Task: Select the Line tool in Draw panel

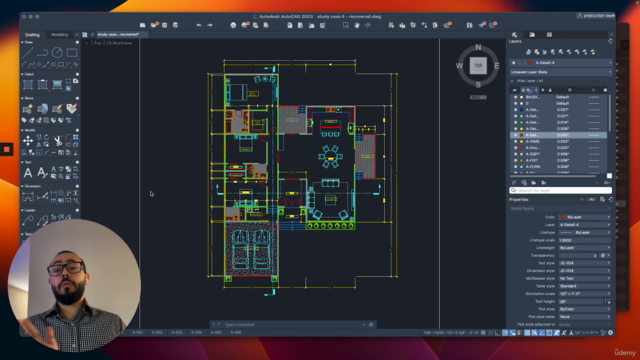Action: 28,53
